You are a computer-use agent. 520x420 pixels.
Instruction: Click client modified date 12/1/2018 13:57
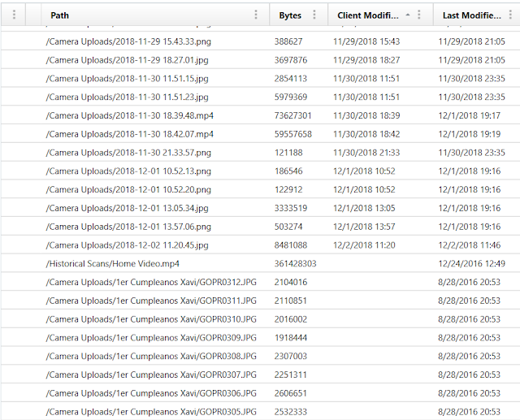pos(364,227)
